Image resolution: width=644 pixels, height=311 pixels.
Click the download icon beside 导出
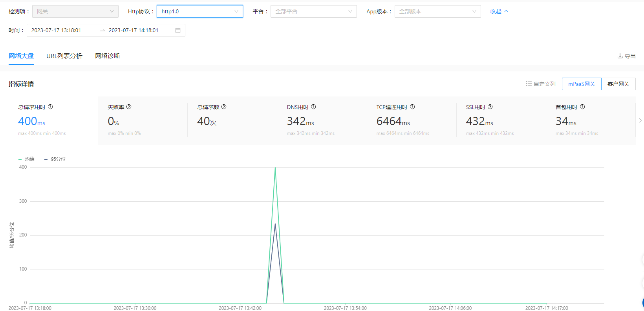[x=620, y=56]
